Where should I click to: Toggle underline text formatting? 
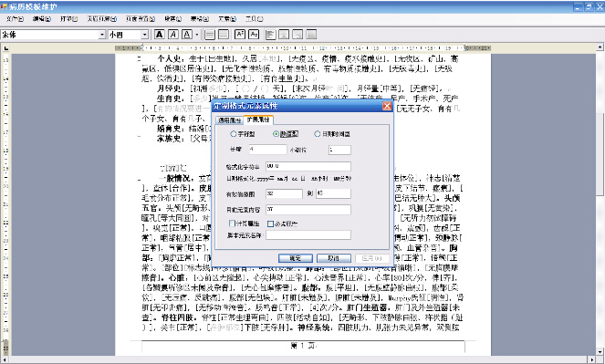(x=187, y=35)
